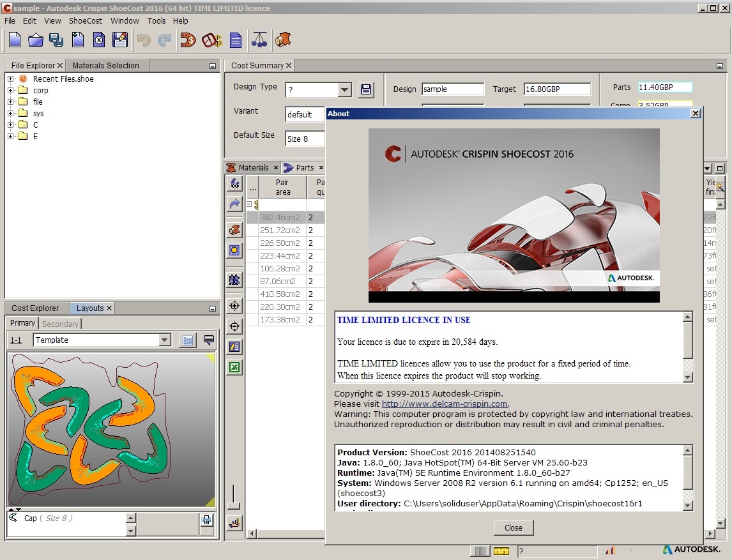Click the Save All double-disk icon
732x560 pixels.
(56, 40)
